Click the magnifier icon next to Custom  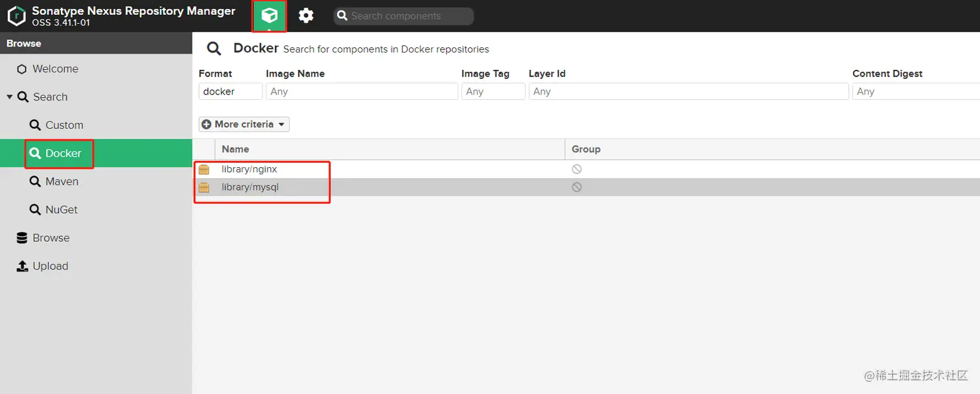tap(35, 125)
